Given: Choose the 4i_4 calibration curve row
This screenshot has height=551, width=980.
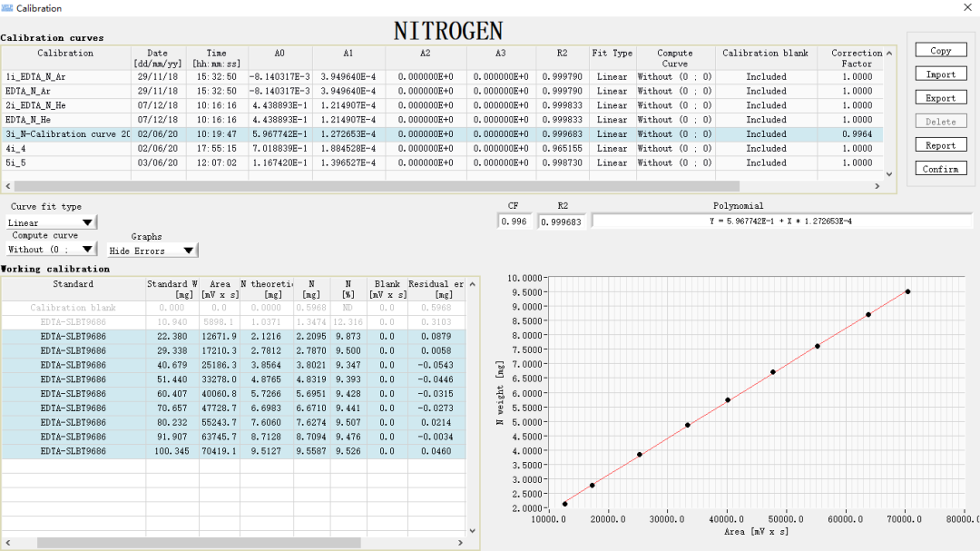Looking at the screenshot, I should coord(65,149).
